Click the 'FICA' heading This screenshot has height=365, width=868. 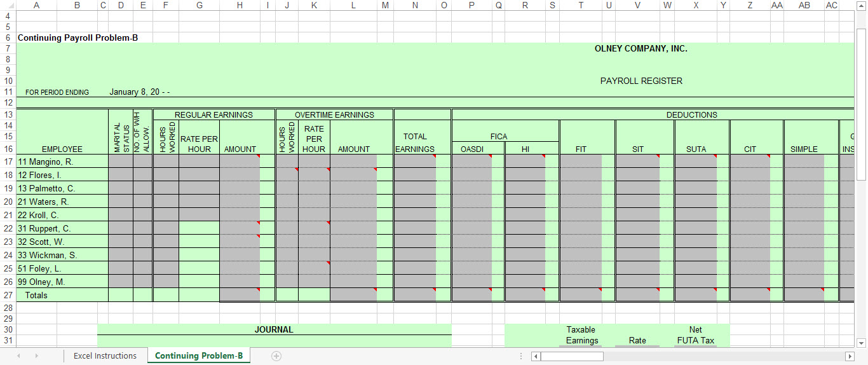tap(499, 137)
